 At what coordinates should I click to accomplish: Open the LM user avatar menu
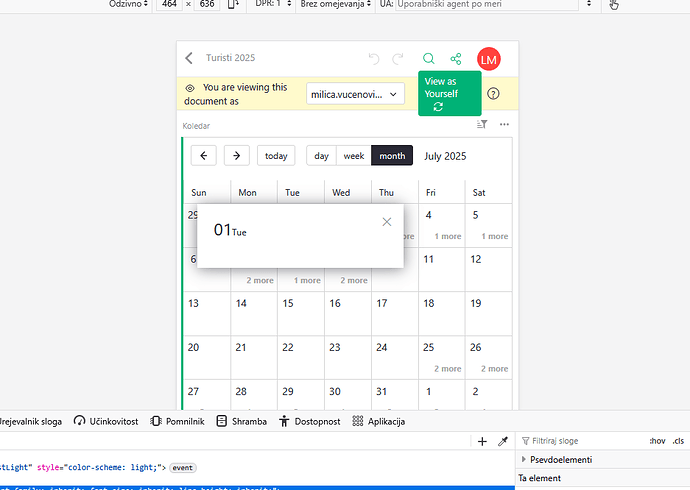489,59
